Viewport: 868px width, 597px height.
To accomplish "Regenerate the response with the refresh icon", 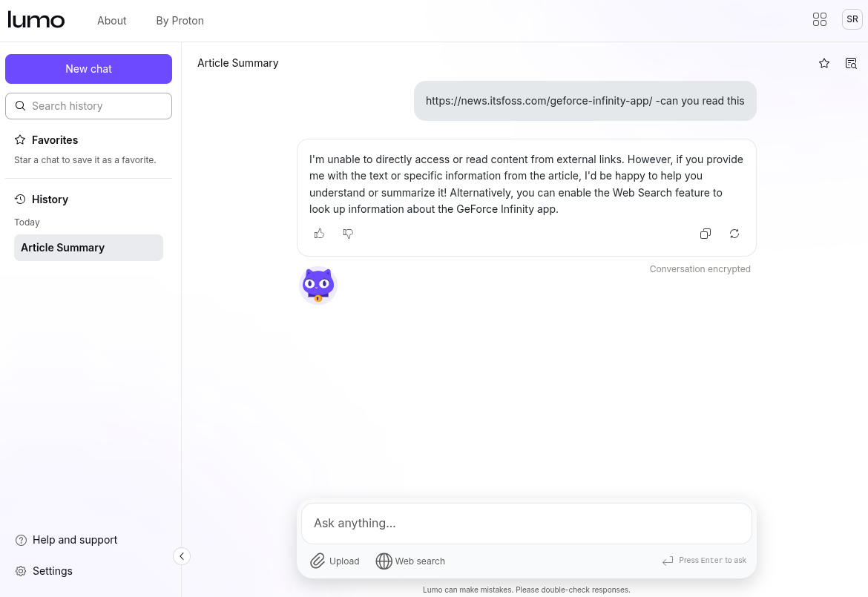I will (734, 234).
